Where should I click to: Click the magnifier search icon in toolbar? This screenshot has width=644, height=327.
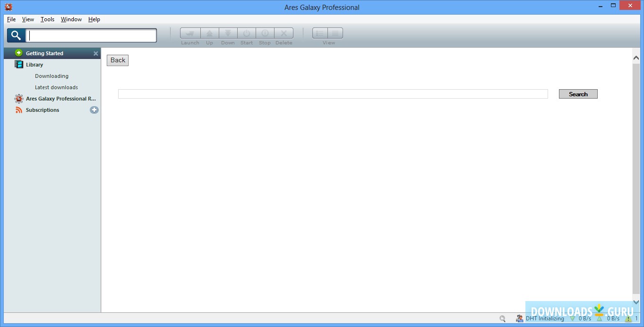point(16,35)
